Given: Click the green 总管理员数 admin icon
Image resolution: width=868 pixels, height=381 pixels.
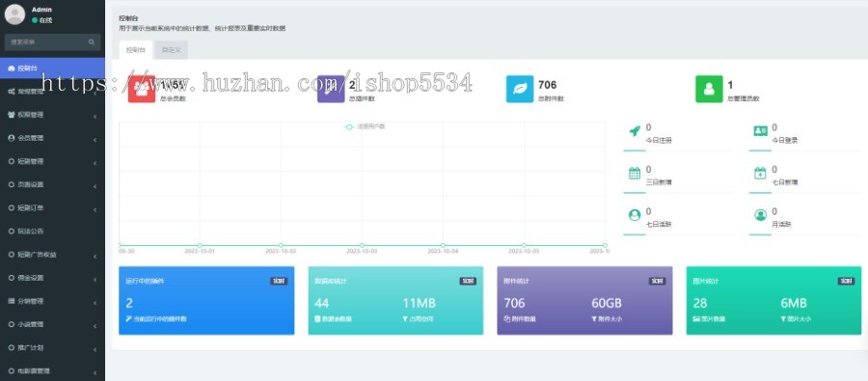Looking at the screenshot, I should [x=709, y=89].
